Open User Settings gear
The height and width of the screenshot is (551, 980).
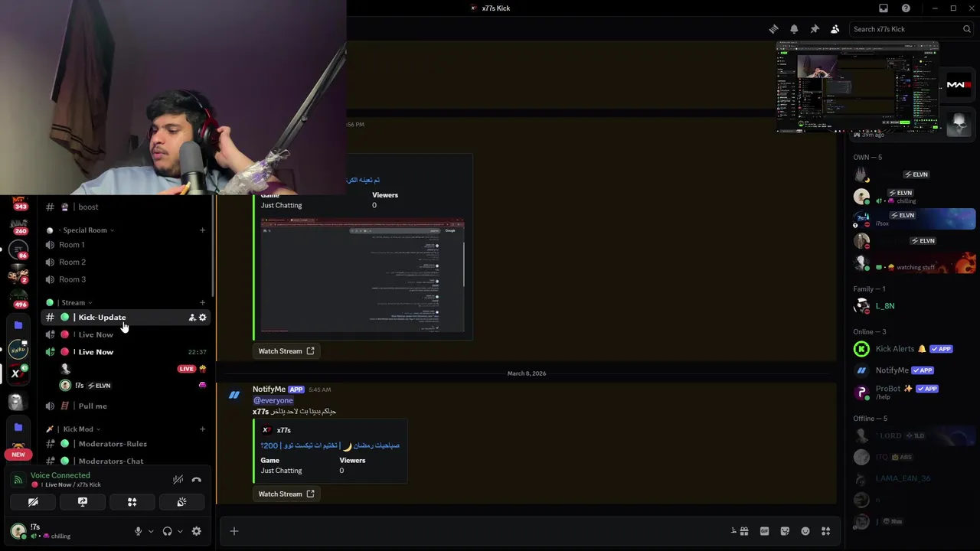tap(197, 531)
